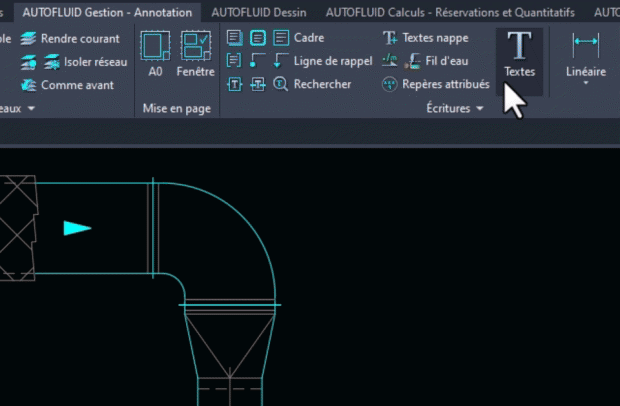Click the Textes nappe label
Viewport: 620px width, 406px height.
click(435, 38)
